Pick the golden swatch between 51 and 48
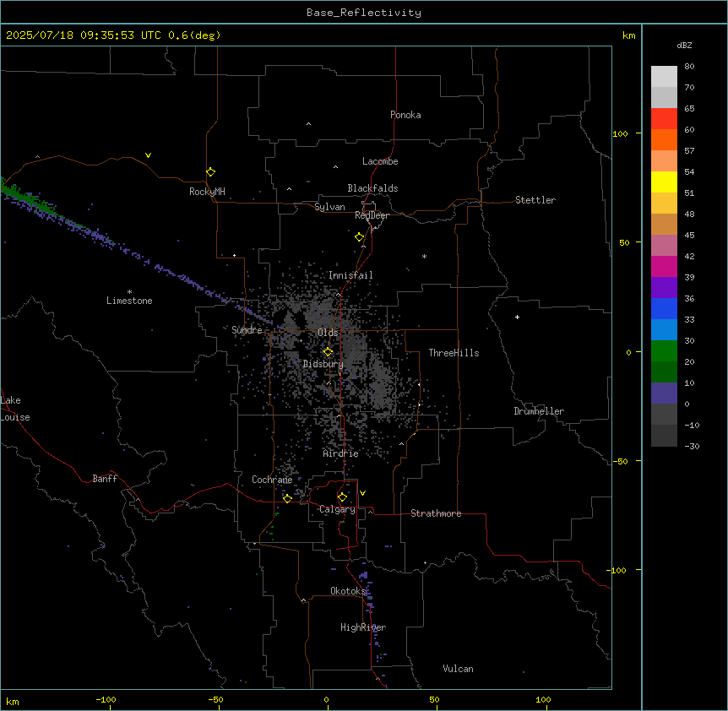728x711 pixels. pos(664,203)
